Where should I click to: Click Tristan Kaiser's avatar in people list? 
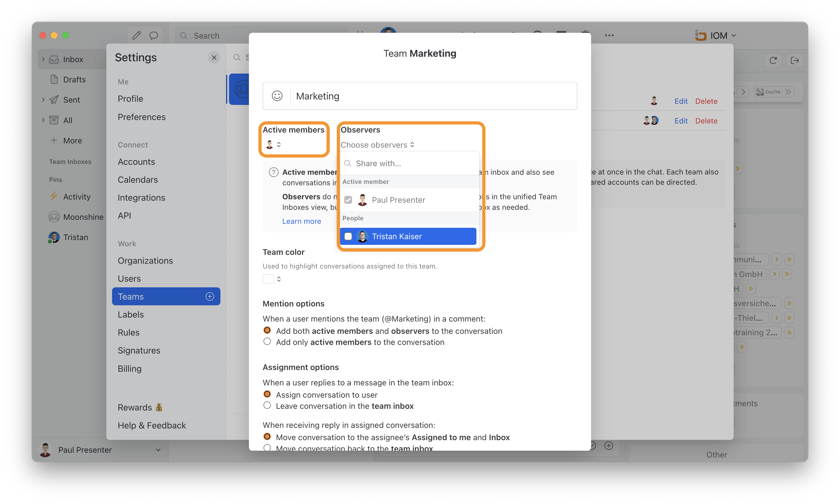pos(362,236)
